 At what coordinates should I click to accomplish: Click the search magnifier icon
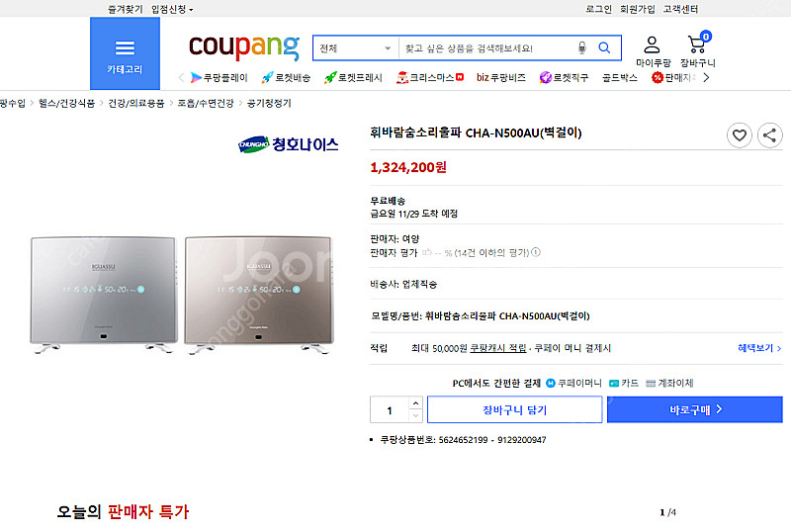(x=604, y=47)
